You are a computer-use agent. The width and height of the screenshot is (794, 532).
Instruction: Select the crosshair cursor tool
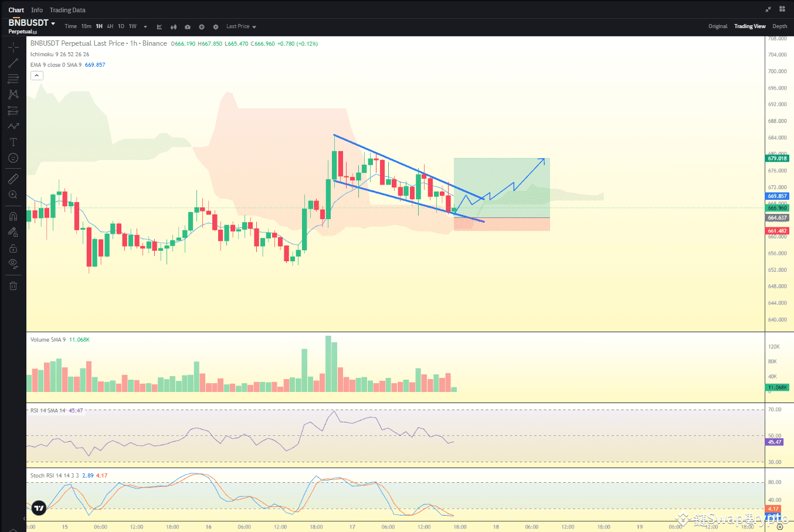click(x=13, y=47)
